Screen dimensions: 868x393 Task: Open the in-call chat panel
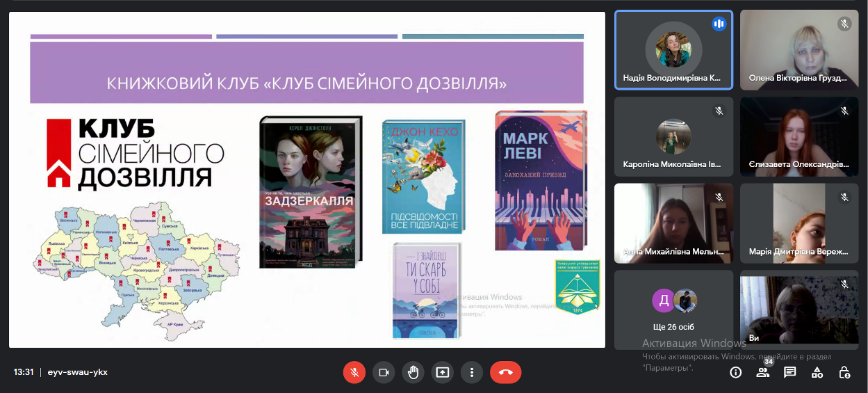[x=790, y=372]
